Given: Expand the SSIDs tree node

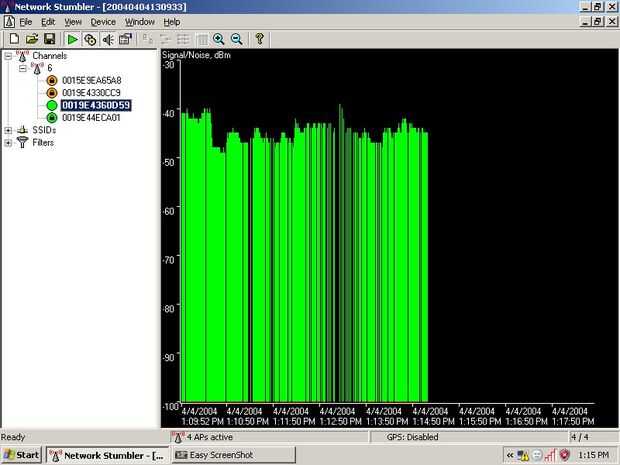Looking at the screenshot, I should [8, 130].
